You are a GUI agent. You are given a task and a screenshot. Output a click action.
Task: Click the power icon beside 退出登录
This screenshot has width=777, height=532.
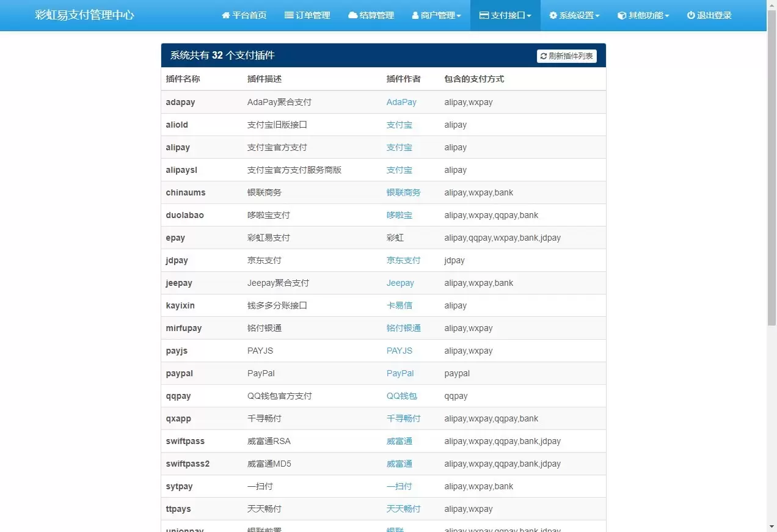point(691,15)
